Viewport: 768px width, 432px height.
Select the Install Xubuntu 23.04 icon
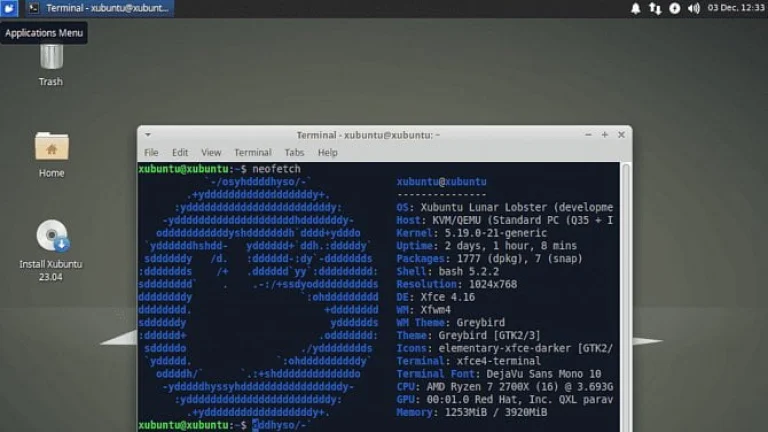[x=51, y=250]
